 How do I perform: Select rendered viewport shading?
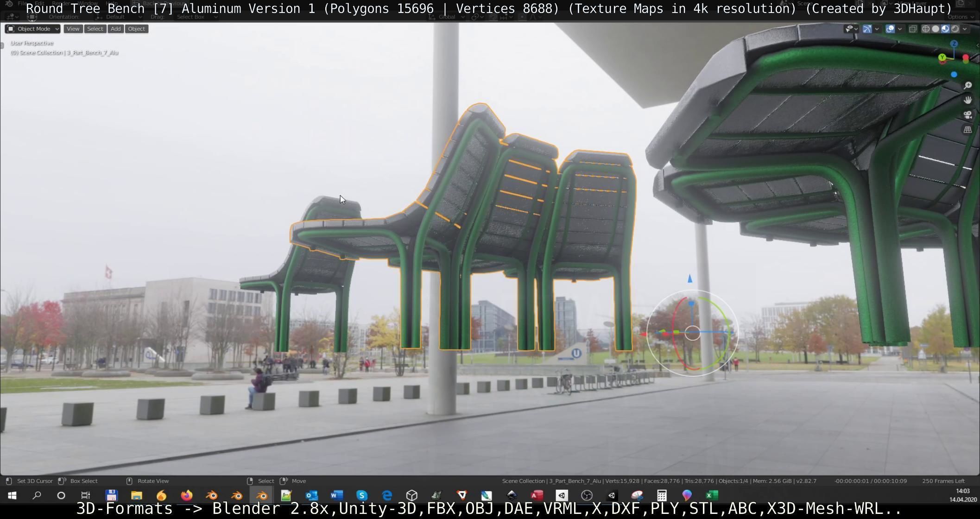955,29
